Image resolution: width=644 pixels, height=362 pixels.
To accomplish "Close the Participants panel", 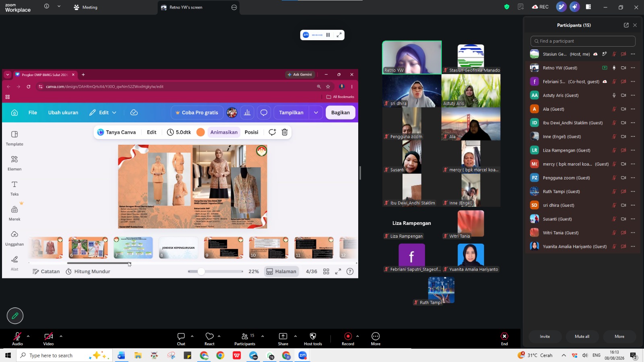I will pos(635,25).
